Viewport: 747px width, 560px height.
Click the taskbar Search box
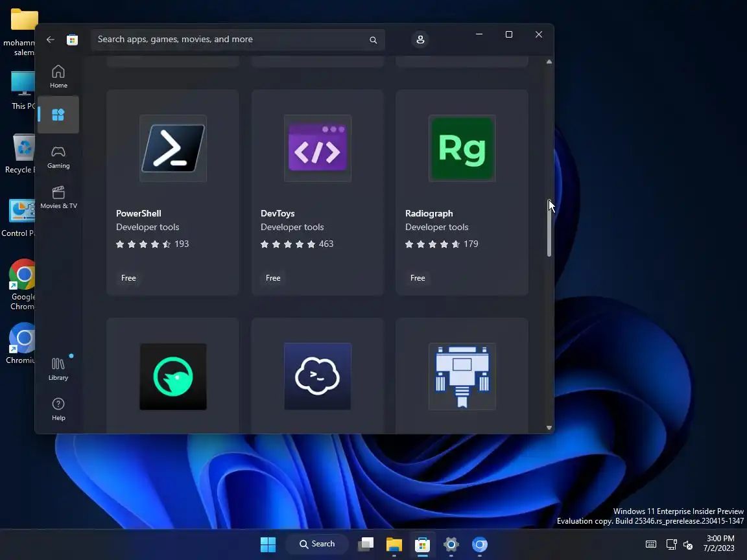(x=317, y=544)
